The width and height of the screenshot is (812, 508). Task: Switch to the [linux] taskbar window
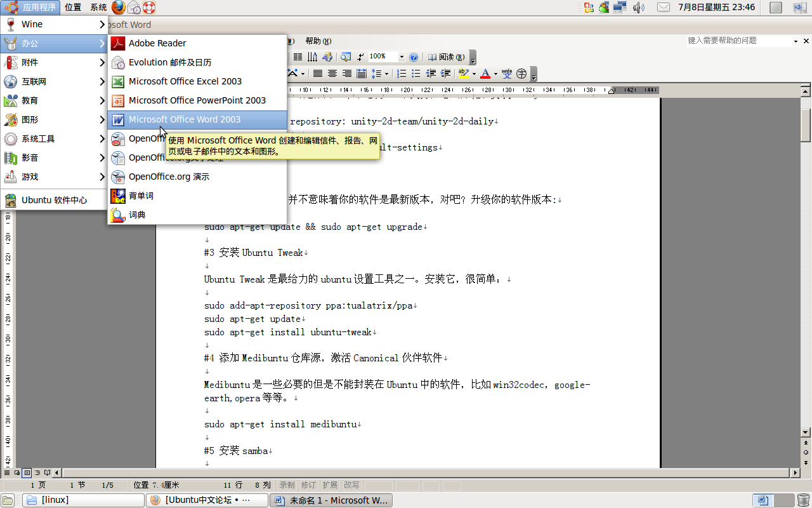pos(84,500)
